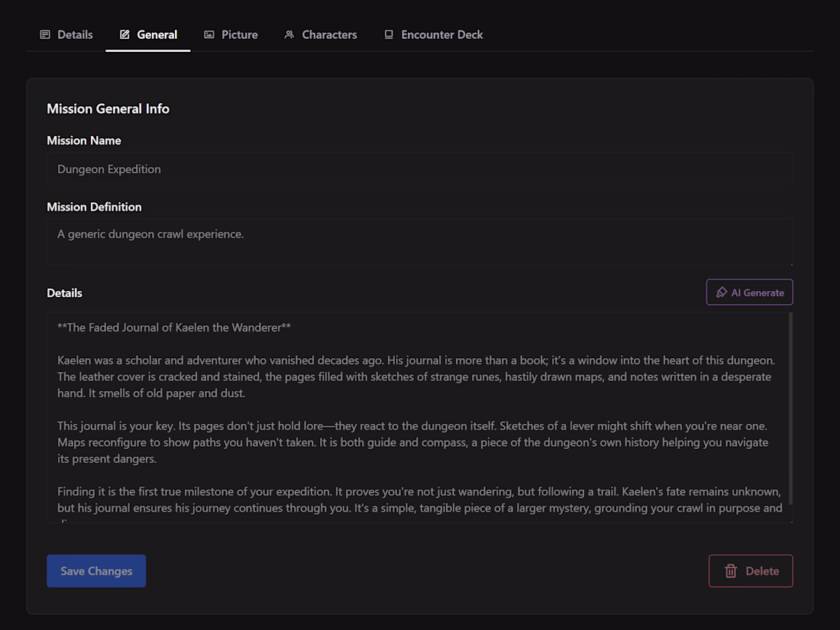Screen dimensions: 840x630
Task: Click the trash can icon in Delete
Action: pos(731,571)
